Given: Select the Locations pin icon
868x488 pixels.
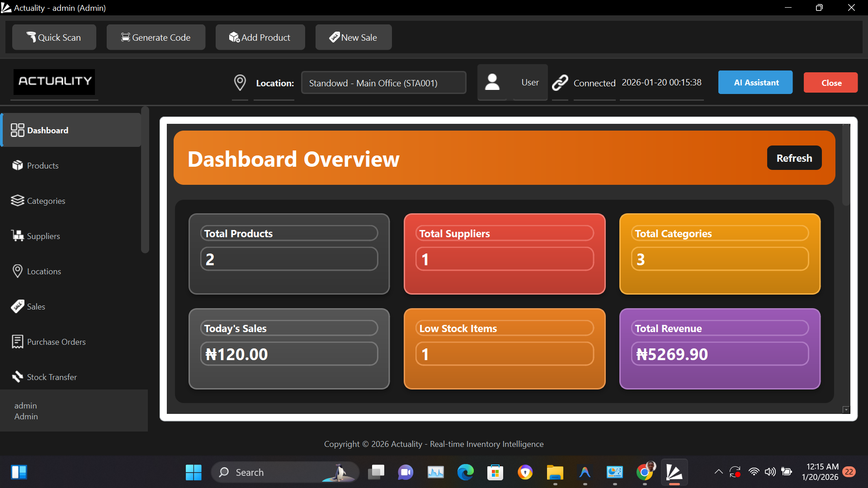Looking at the screenshot, I should tap(17, 271).
